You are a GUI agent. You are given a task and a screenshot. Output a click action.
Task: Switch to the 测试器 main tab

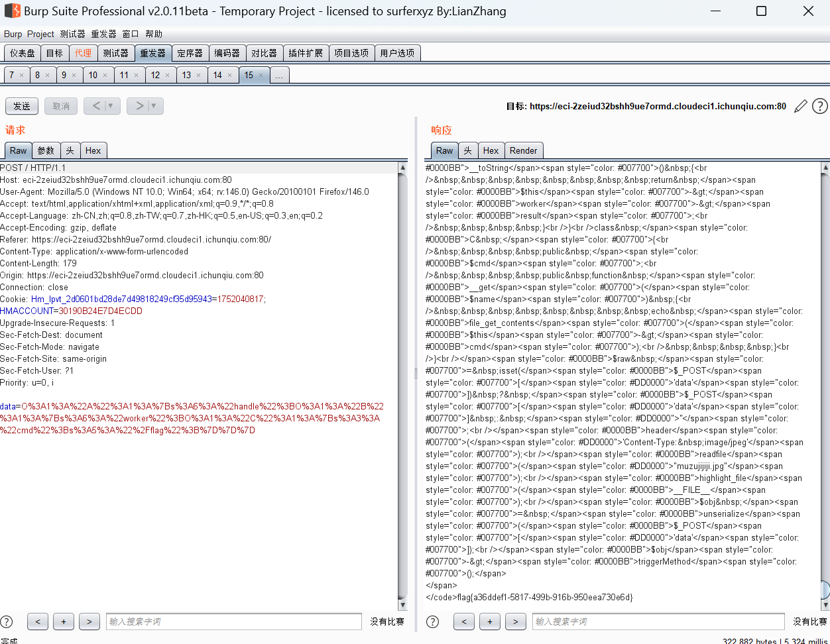[x=115, y=53]
